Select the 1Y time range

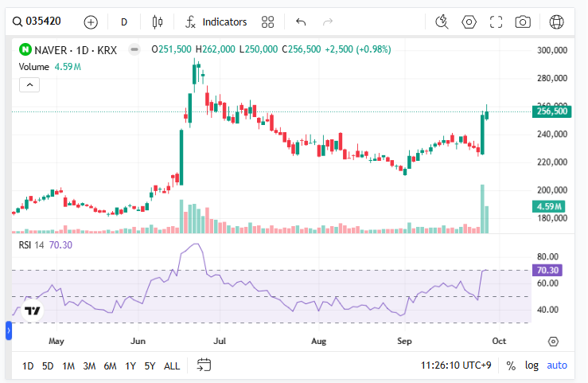point(130,365)
